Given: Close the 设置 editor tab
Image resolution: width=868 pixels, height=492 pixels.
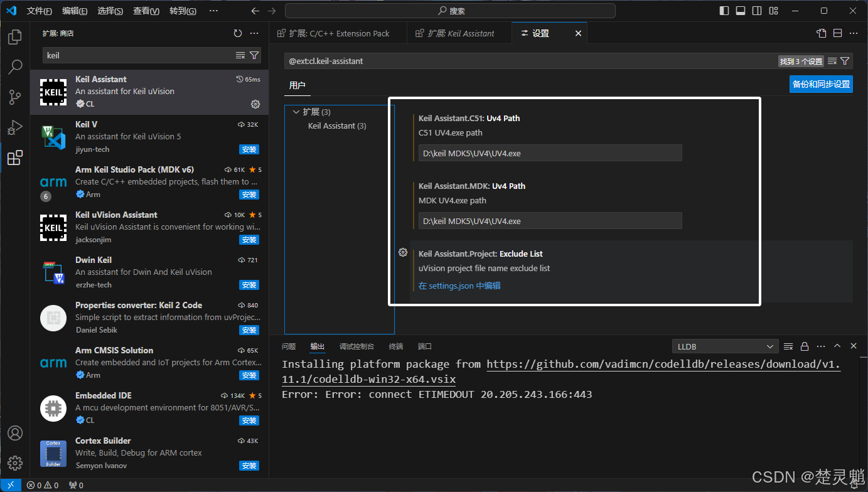Looking at the screenshot, I should (x=579, y=33).
